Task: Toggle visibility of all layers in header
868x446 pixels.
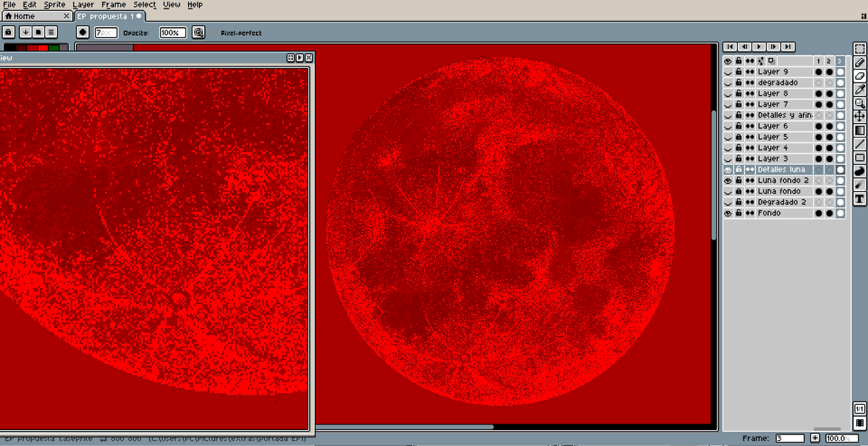Action: pos(728,61)
